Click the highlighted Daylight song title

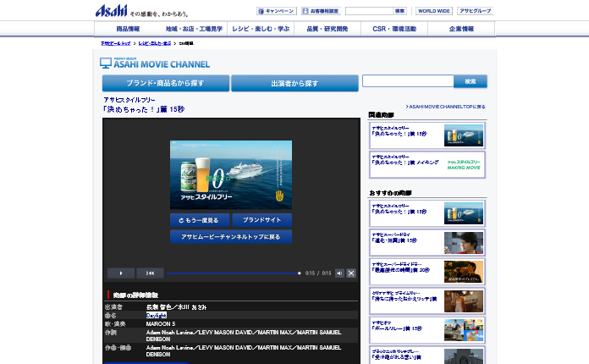(157, 316)
